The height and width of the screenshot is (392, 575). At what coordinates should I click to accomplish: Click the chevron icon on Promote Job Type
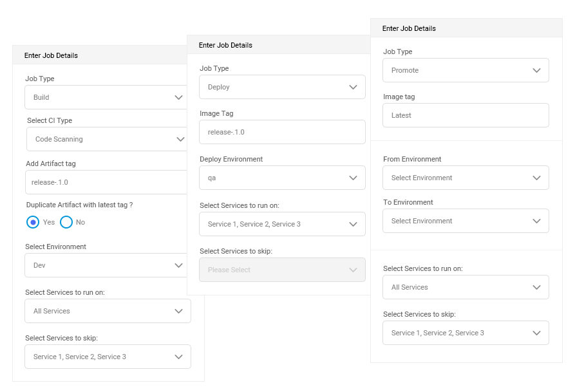pyautogui.click(x=536, y=70)
